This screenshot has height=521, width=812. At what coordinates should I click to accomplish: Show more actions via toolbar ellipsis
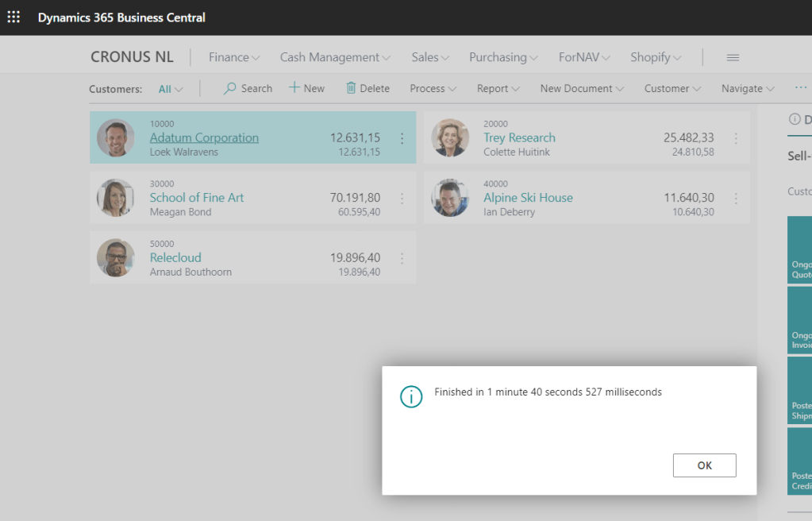pos(800,87)
